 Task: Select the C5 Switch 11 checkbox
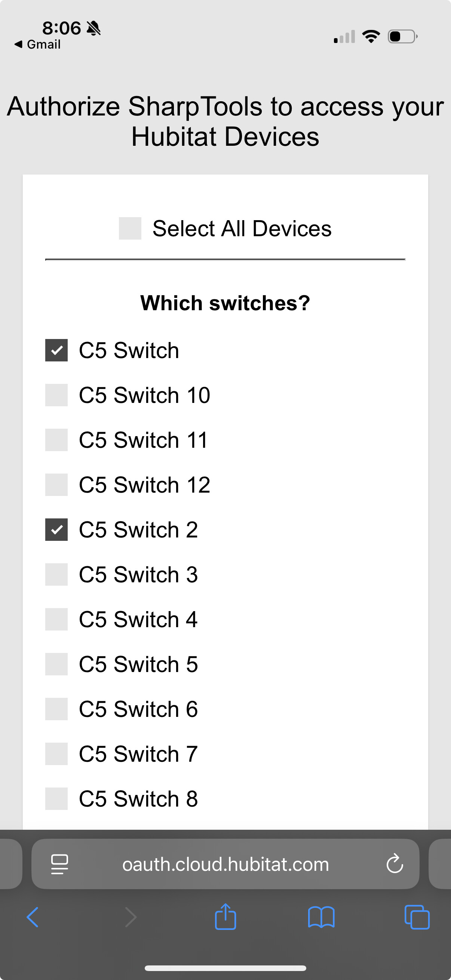click(x=56, y=440)
